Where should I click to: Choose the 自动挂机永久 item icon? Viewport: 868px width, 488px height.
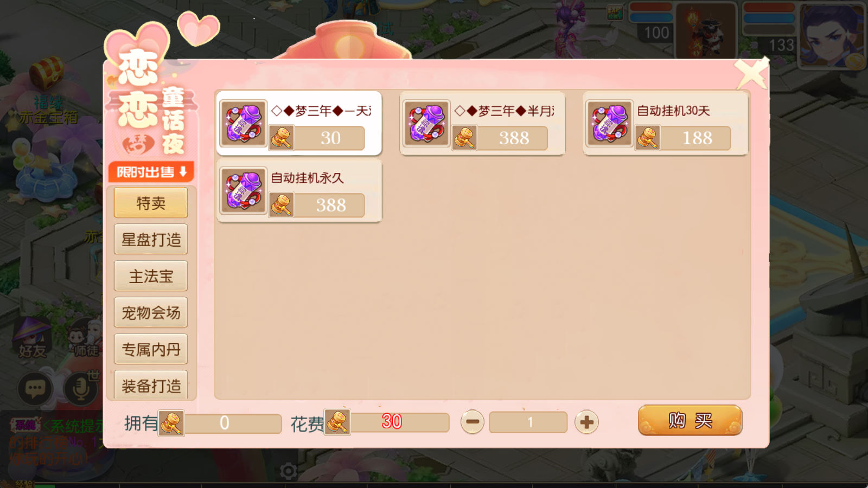pyautogui.click(x=243, y=190)
